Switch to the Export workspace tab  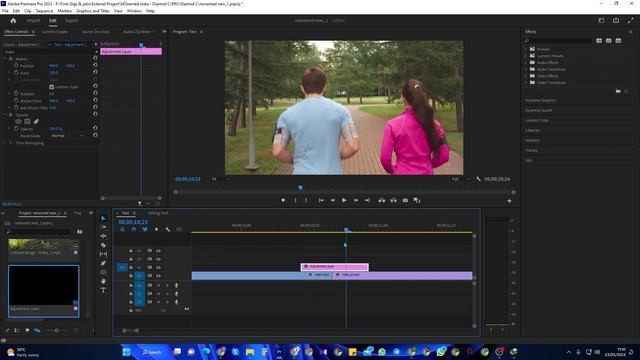coord(71,20)
